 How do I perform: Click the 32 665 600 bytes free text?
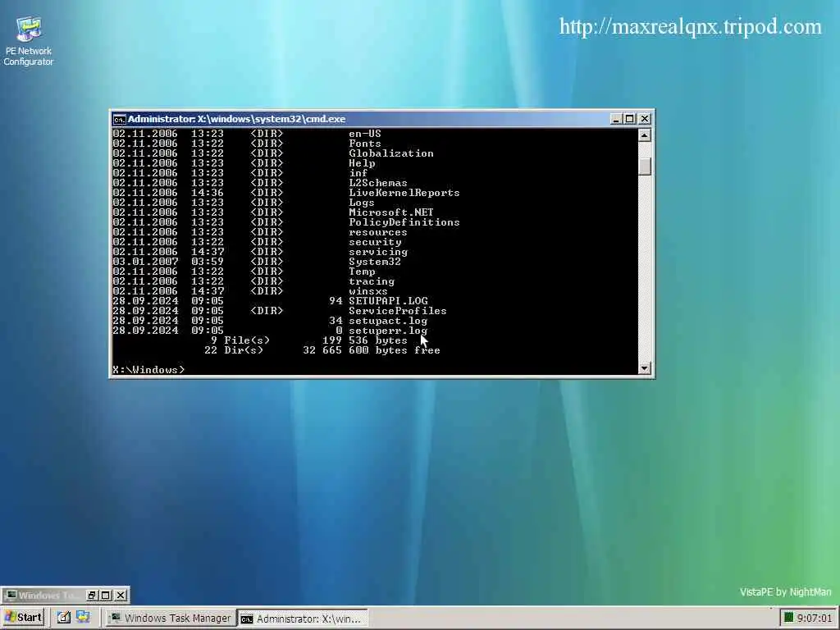tap(372, 349)
